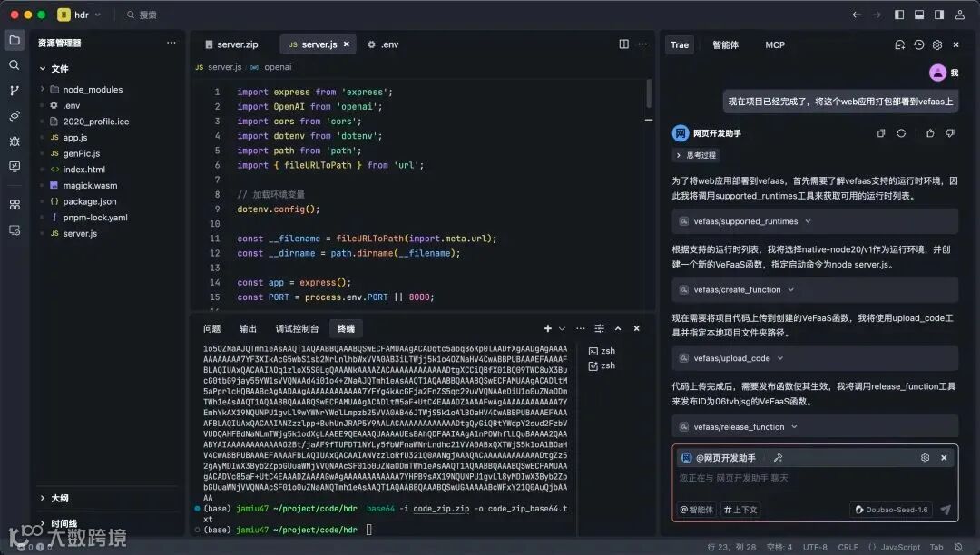Open package.json in the file tree
Image resolution: width=980 pixels, height=555 pixels.
(x=89, y=201)
